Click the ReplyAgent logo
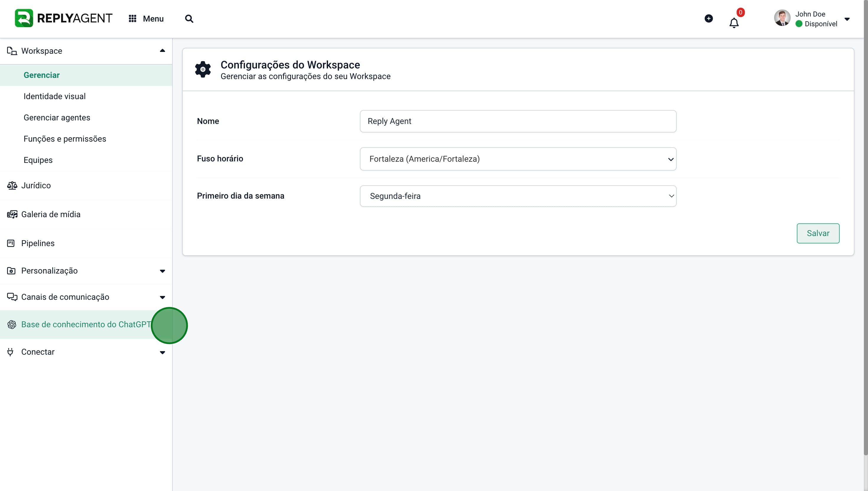The image size is (868, 491). pos(63,18)
